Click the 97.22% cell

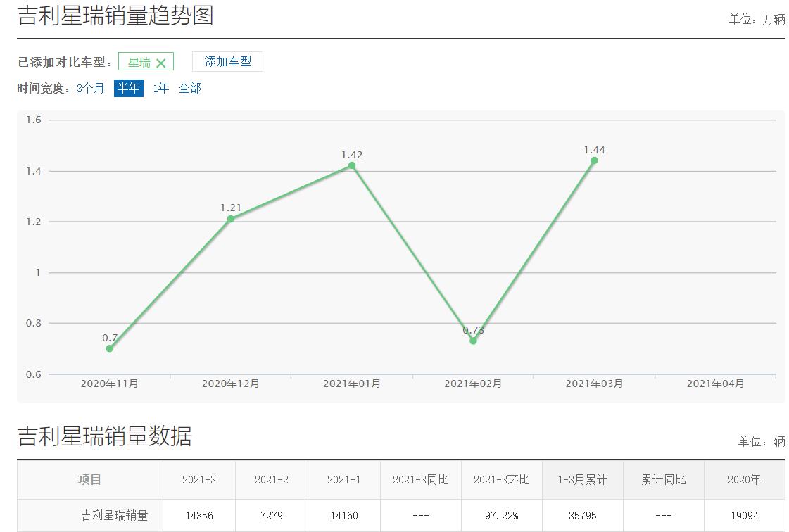[x=502, y=516]
